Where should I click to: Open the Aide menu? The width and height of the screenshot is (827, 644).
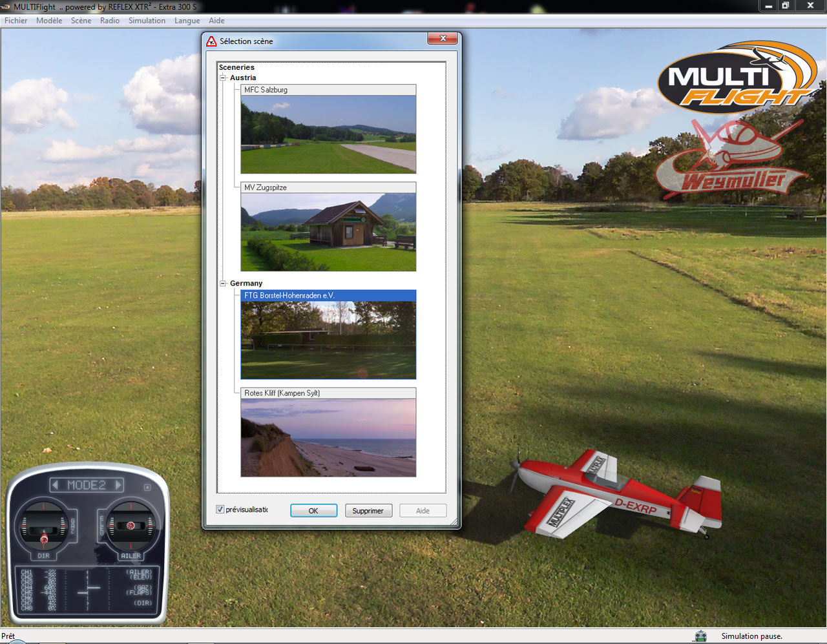pyautogui.click(x=216, y=21)
